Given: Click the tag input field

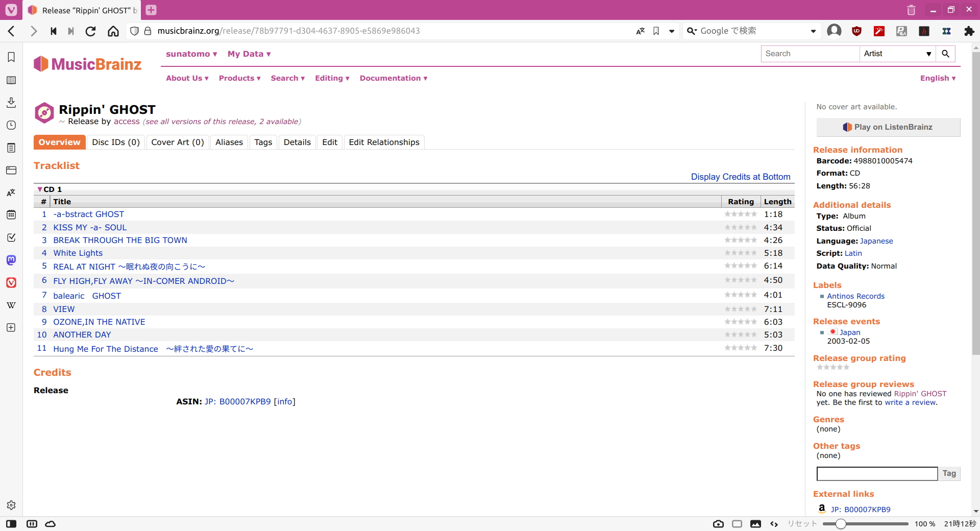Looking at the screenshot, I should (x=877, y=474).
